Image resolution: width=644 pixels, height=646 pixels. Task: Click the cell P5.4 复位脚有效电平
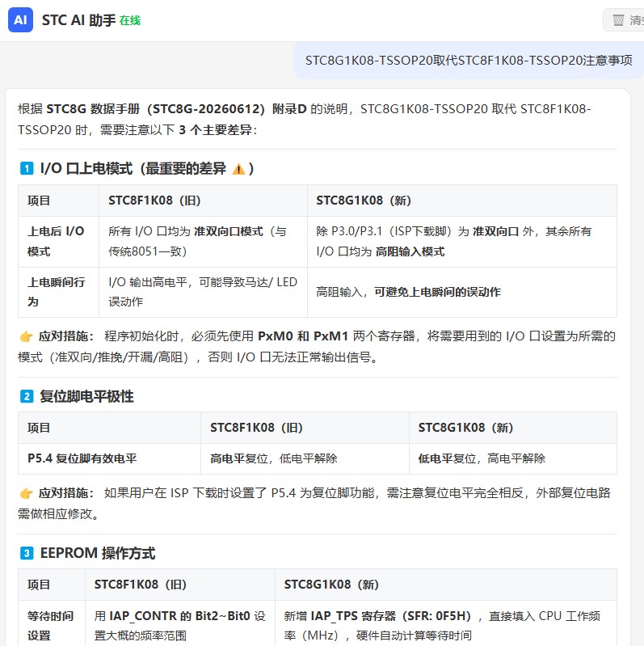click(x=110, y=458)
